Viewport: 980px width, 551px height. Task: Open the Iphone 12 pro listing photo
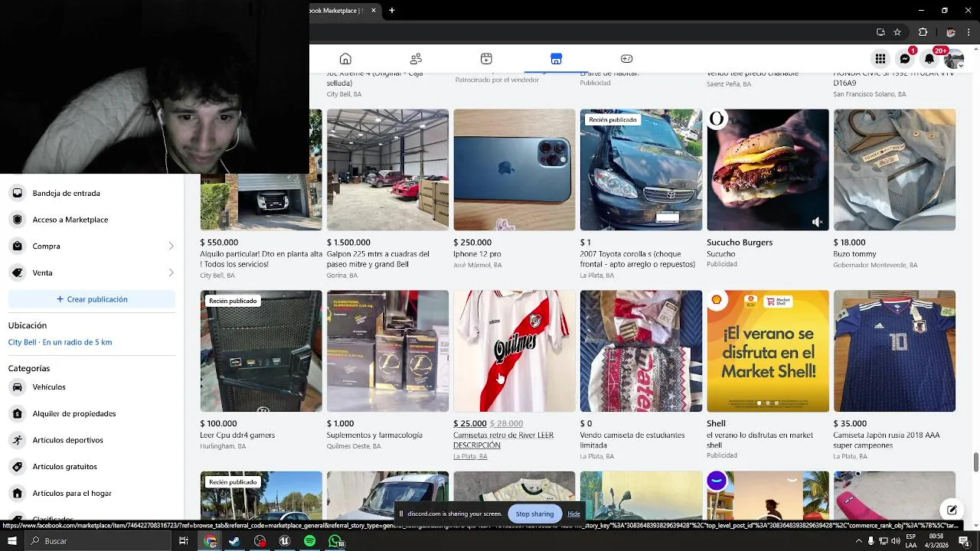(x=514, y=170)
